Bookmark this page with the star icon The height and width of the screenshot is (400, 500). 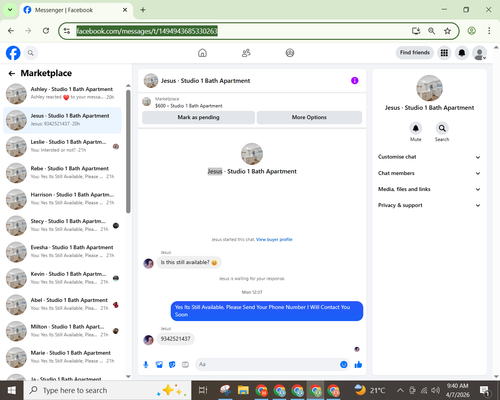tap(447, 31)
